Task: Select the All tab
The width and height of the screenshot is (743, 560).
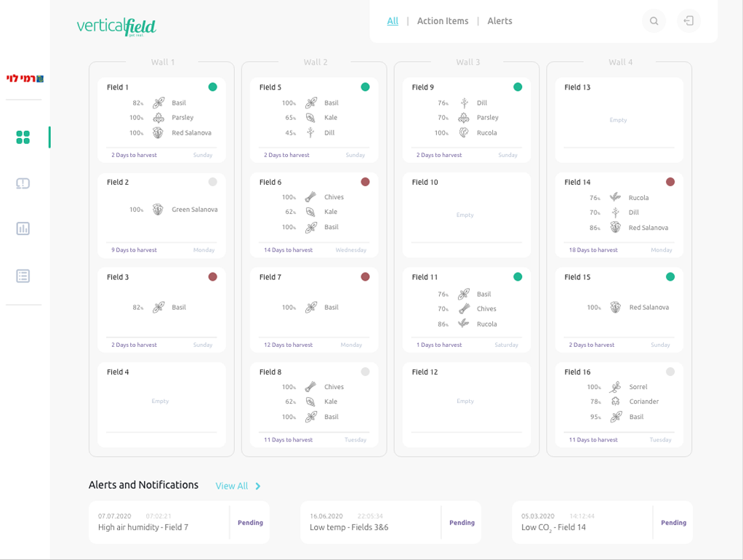Action: click(x=393, y=21)
